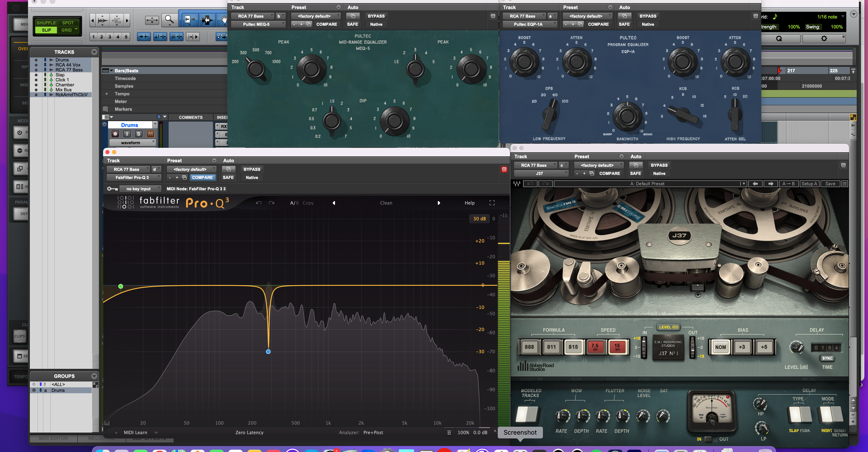The image size is (868, 452).
Task: Toggle J37 LEVEL link button
Action: (669, 327)
